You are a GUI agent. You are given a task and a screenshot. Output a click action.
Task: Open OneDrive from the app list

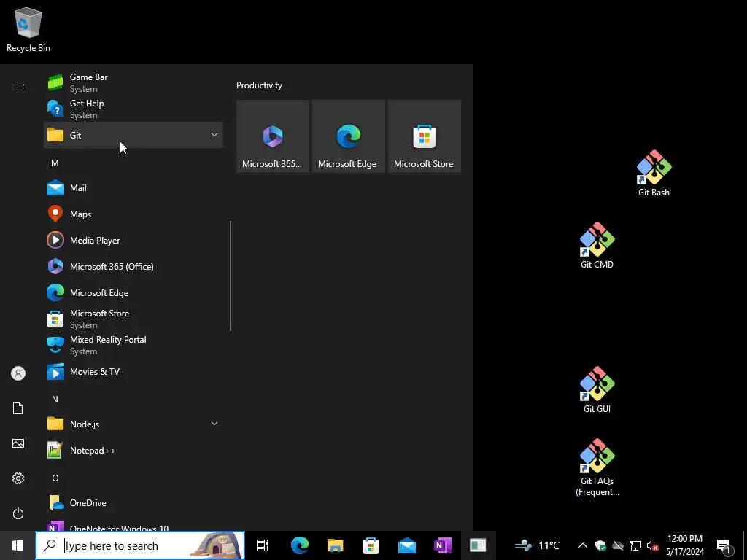(133, 503)
